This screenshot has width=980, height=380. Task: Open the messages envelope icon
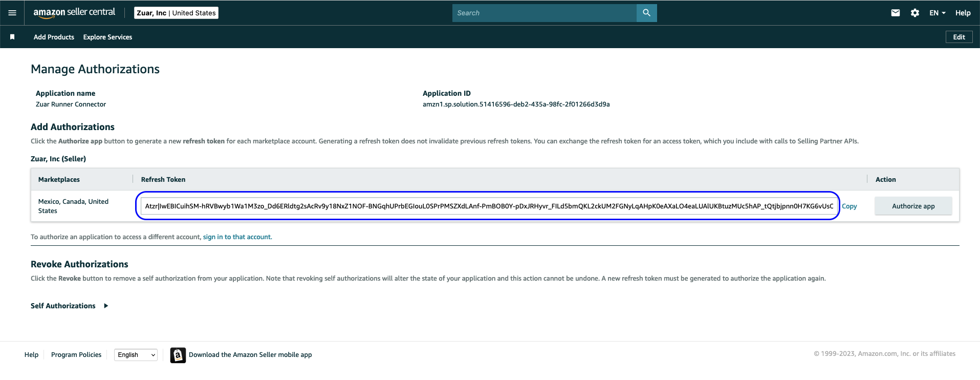coord(895,13)
